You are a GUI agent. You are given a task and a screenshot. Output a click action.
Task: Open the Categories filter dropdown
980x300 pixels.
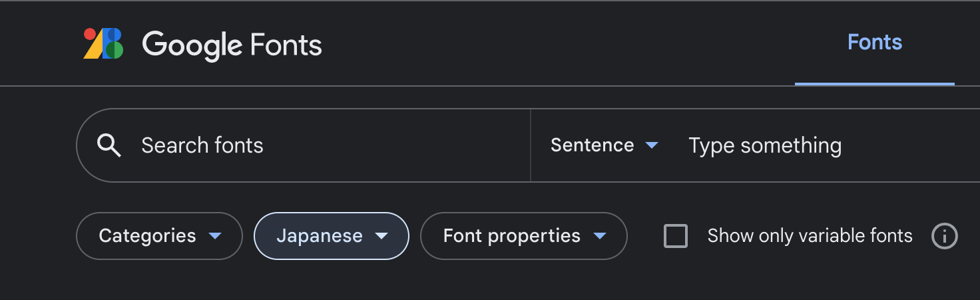(x=159, y=236)
